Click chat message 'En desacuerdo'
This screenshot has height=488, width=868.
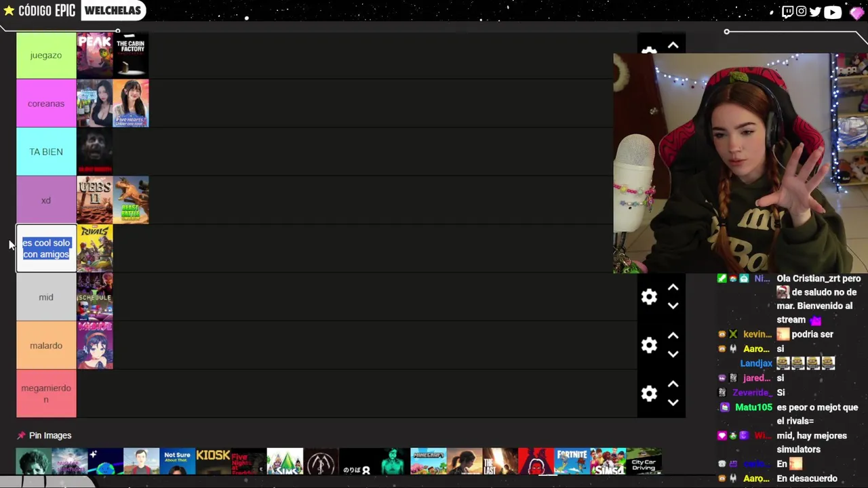coord(807,479)
